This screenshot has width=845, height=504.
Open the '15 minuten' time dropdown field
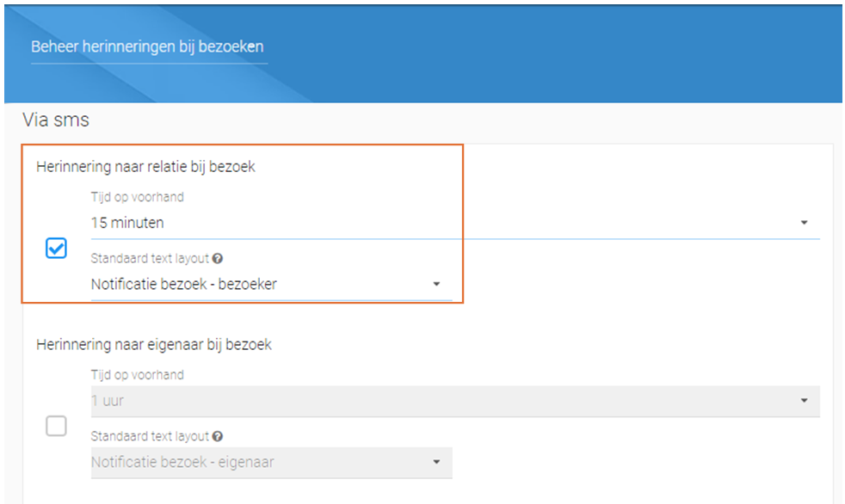pyautogui.click(x=455, y=223)
